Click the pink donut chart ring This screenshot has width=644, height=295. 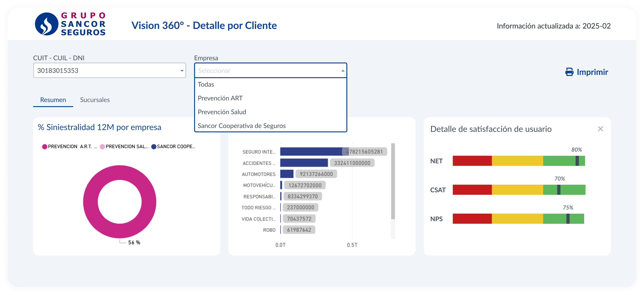tap(91, 202)
